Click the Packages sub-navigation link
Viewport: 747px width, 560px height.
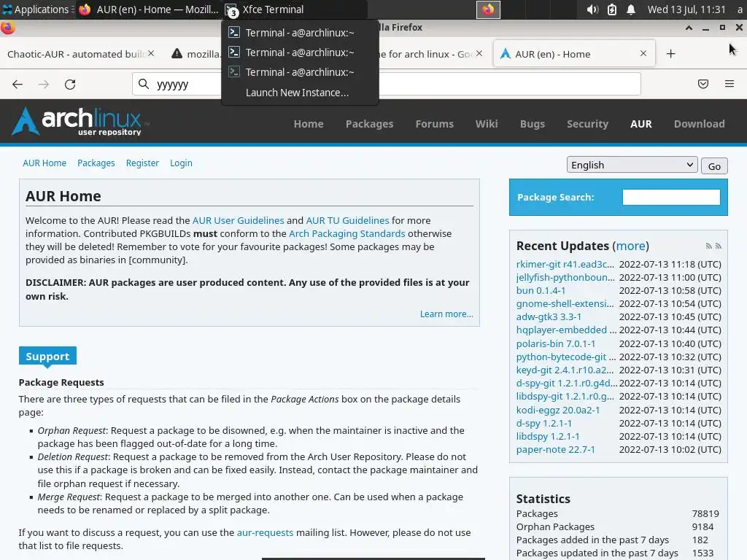pyautogui.click(x=96, y=163)
